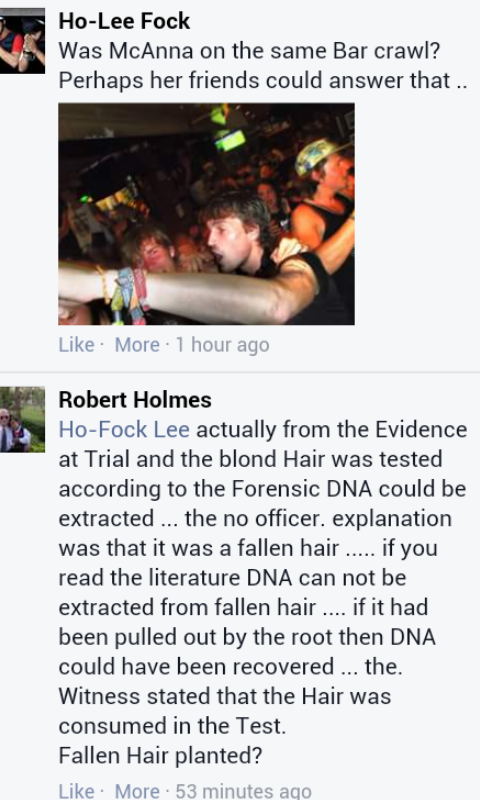Select the wristbands on the arm in the photo
This screenshot has height=800, width=480.
point(125,295)
